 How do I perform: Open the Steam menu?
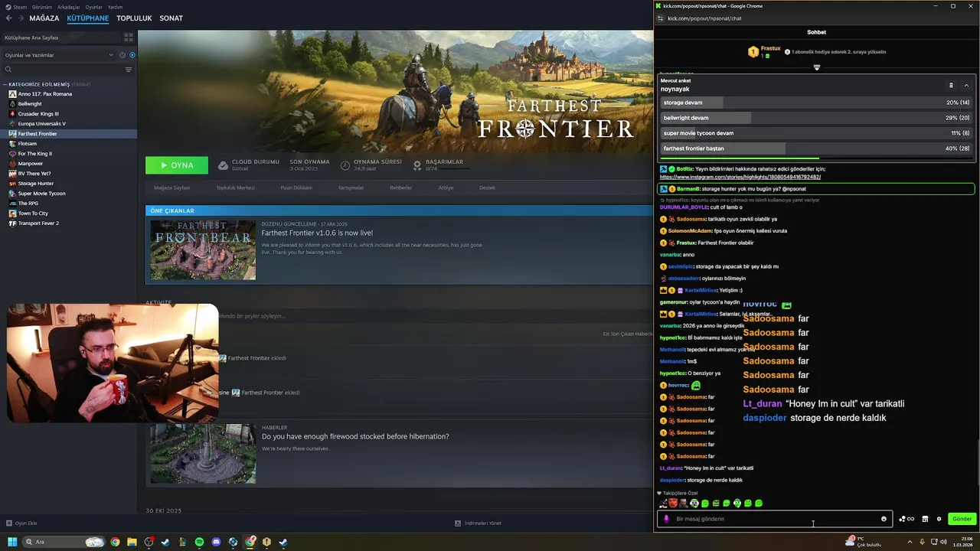point(16,7)
